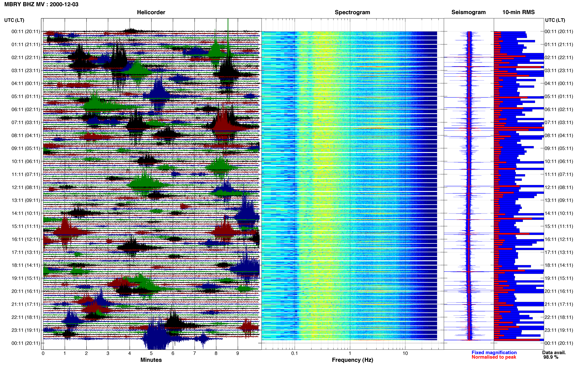588x368 pixels.
Task: Click the left '18:11 (14:11)' time label
Action: tap(26, 265)
